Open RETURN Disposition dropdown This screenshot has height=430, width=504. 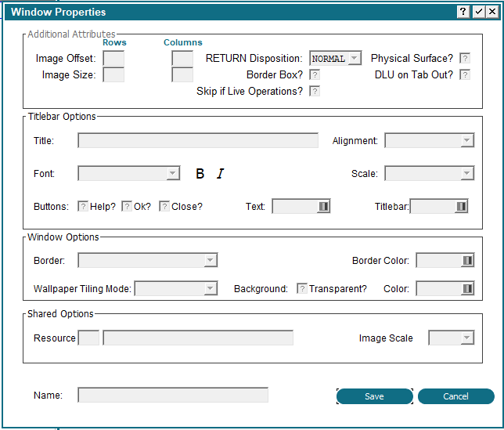click(x=336, y=58)
